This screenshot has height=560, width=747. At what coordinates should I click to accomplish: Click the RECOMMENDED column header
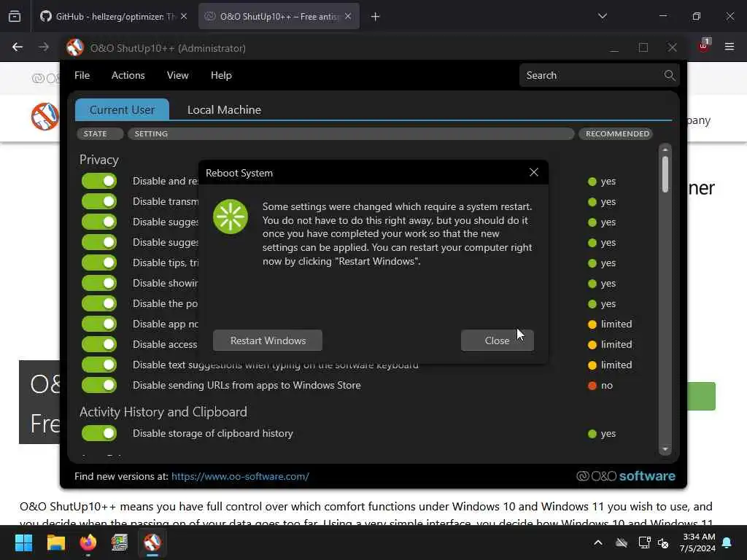616,134
